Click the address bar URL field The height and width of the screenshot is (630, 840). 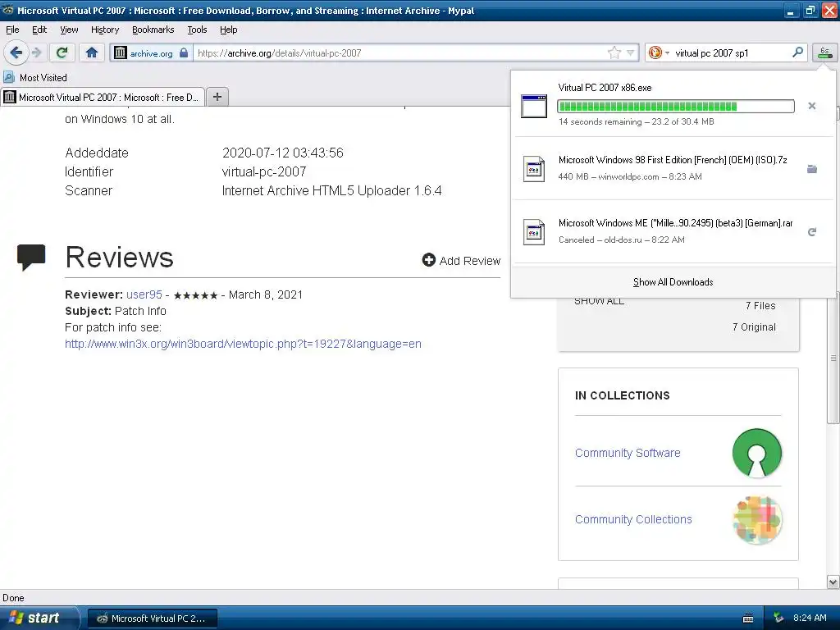(x=399, y=52)
